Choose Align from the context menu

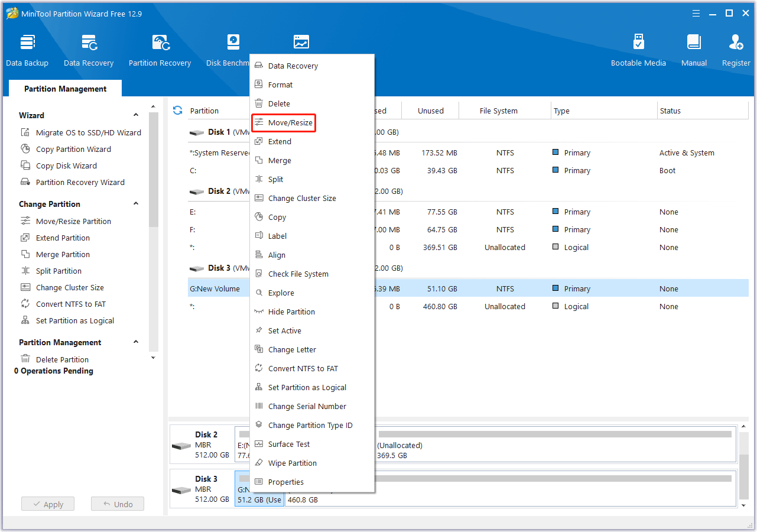312,255
